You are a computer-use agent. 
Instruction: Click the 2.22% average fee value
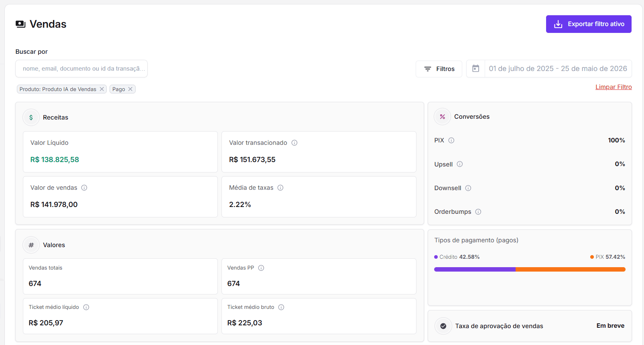240,205
